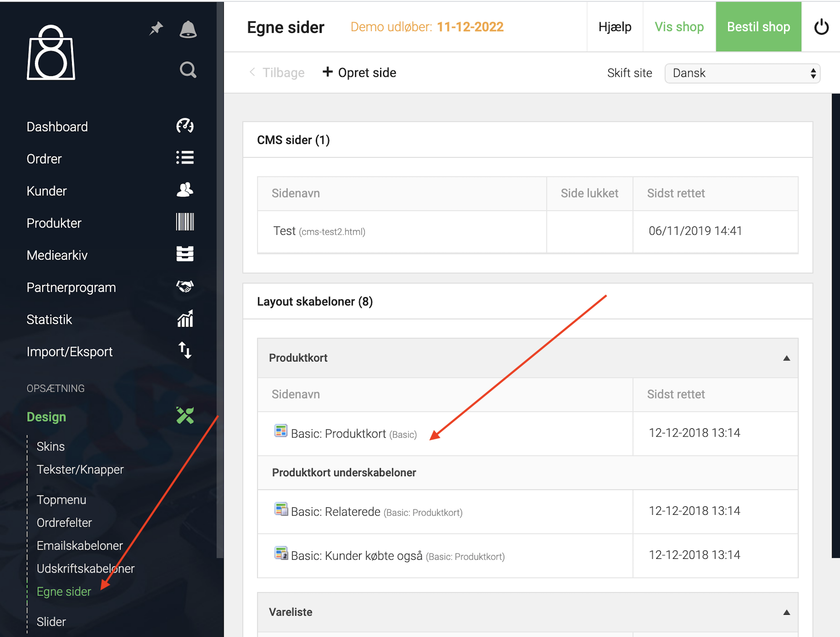Click the search magnifier icon
The height and width of the screenshot is (637, 840).
[188, 70]
